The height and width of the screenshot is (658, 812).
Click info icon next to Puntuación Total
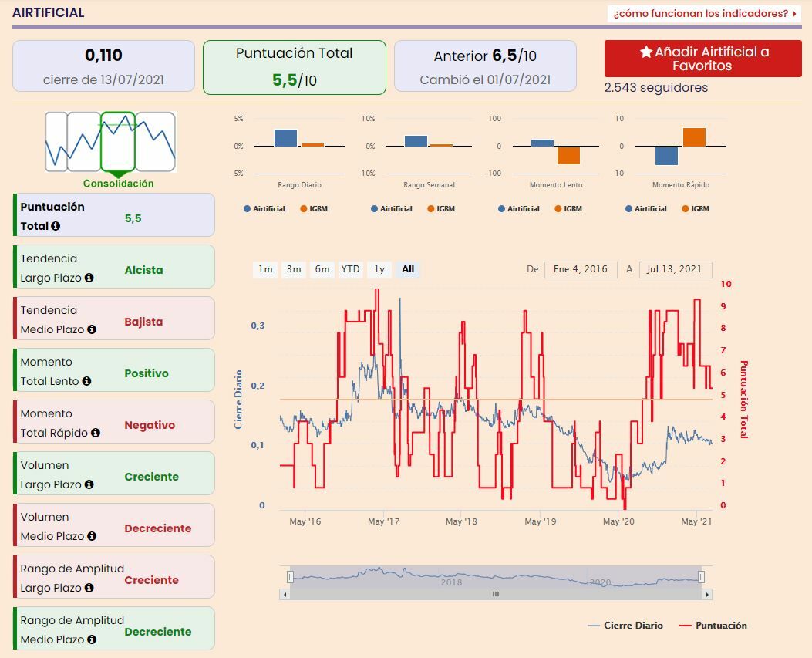pos(56,226)
